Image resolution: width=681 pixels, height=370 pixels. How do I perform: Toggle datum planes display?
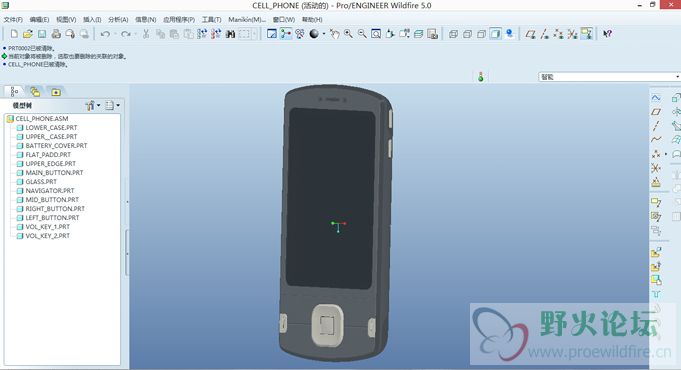pos(530,34)
